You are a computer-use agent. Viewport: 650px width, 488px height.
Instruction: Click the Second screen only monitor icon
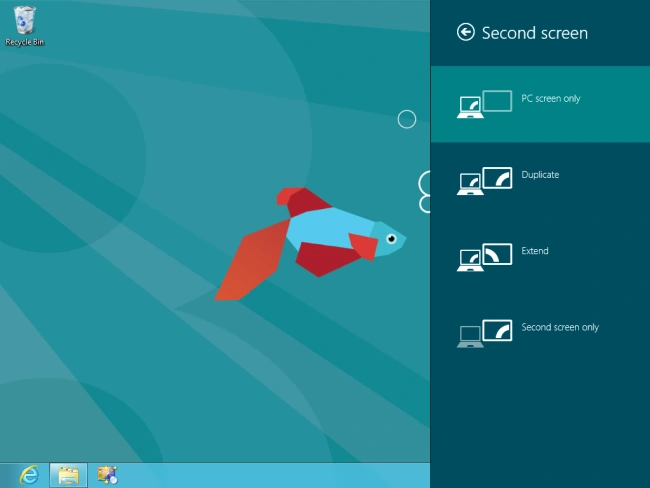pyautogui.click(x=484, y=333)
